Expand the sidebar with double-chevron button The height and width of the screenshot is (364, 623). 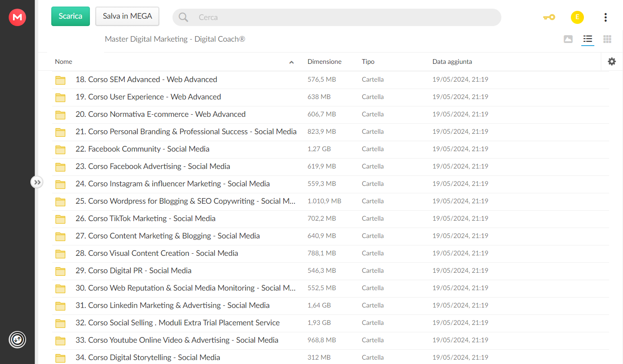37,182
